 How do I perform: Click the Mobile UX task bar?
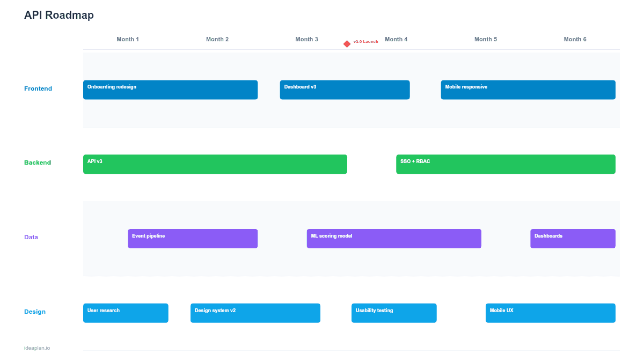(x=550, y=313)
